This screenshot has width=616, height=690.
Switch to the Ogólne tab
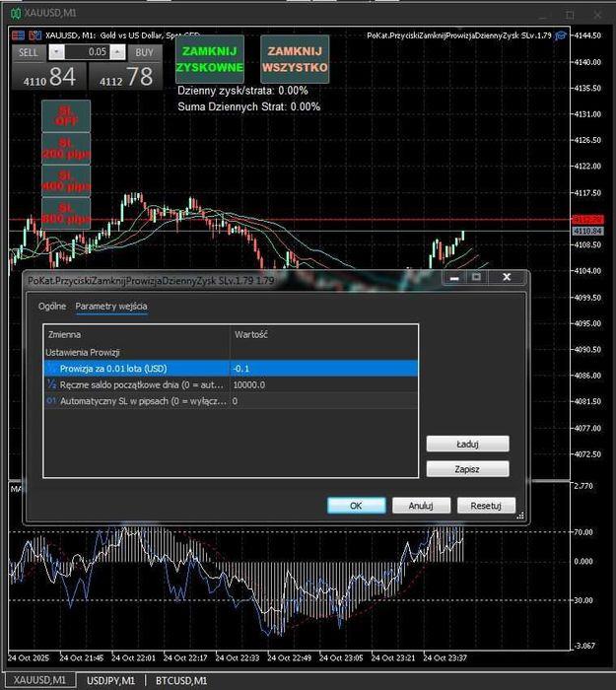tap(52, 307)
